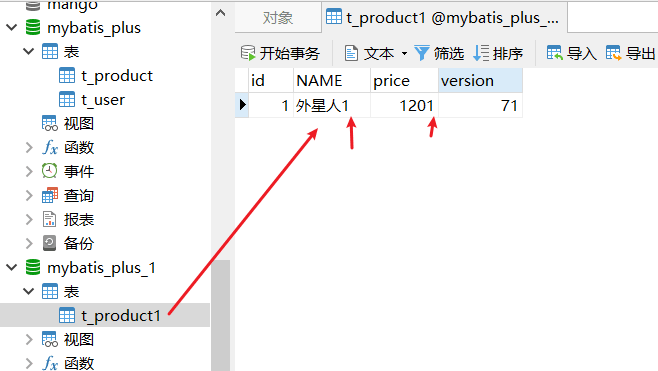Click the 备份 backup icon
This screenshot has width=658, height=371.
click(x=50, y=243)
